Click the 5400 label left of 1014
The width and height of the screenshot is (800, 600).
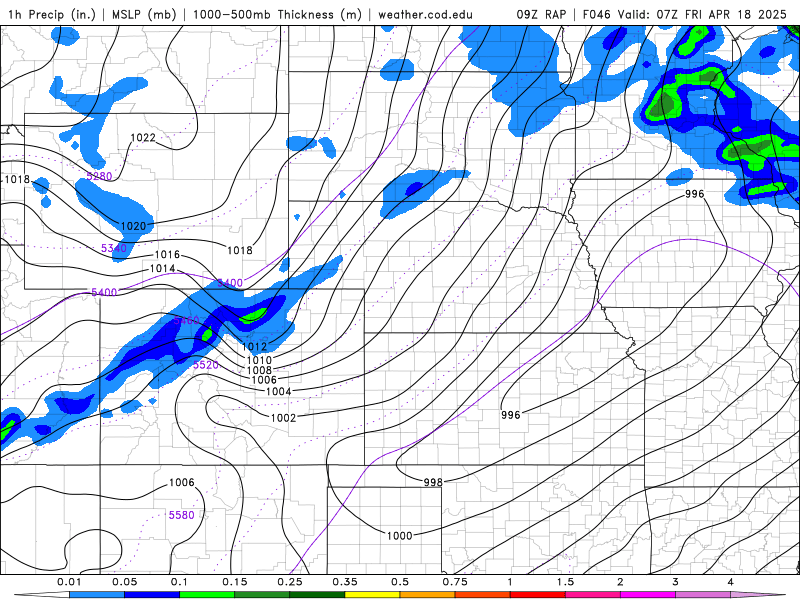104,292
